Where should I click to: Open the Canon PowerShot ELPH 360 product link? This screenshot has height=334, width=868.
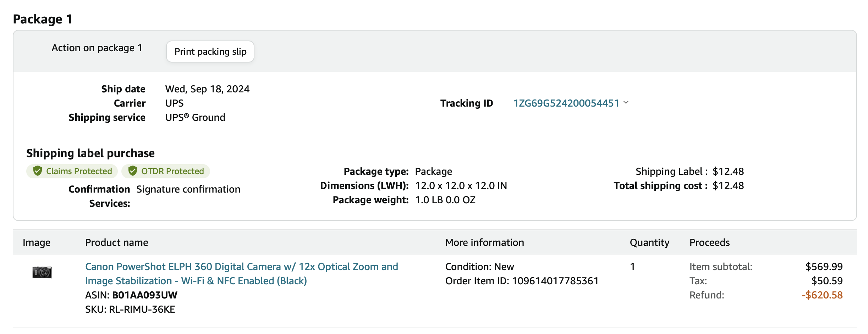point(242,274)
